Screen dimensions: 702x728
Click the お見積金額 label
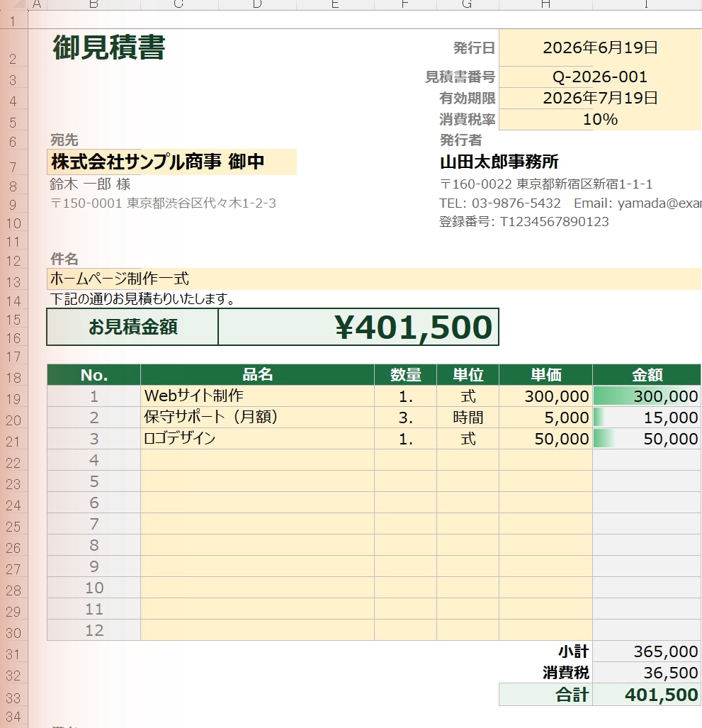tap(132, 327)
